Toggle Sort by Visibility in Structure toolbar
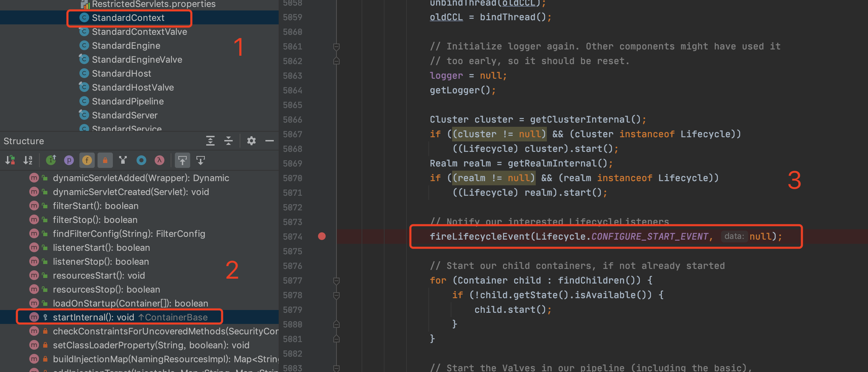This screenshot has width=868, height=372. pos(10,160)
